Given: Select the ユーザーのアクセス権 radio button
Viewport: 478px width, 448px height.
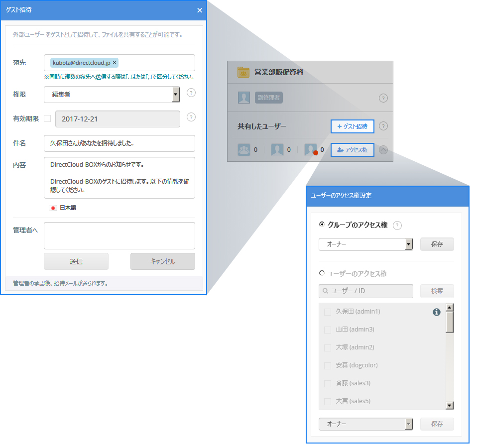Looking at the screenshot, I should coord(322,273).
